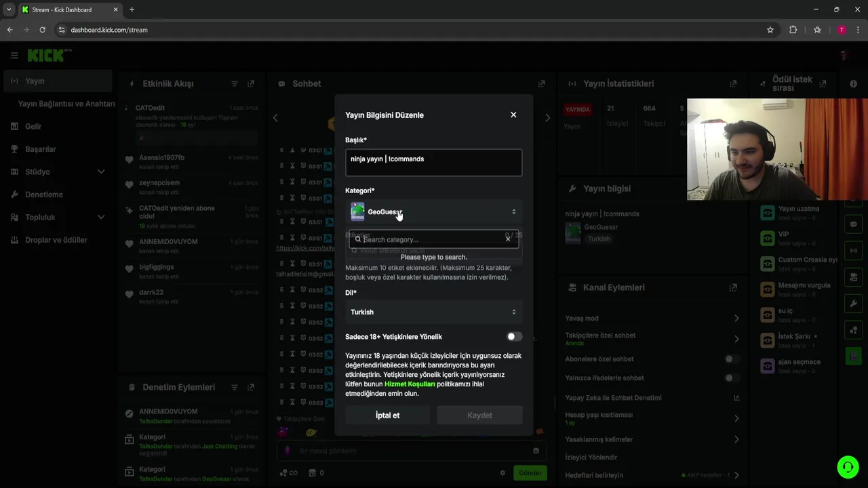This screenshot has width=868, height=488.
Task: Open the Hizmet Koşulları link
Action: pos(410,384)
